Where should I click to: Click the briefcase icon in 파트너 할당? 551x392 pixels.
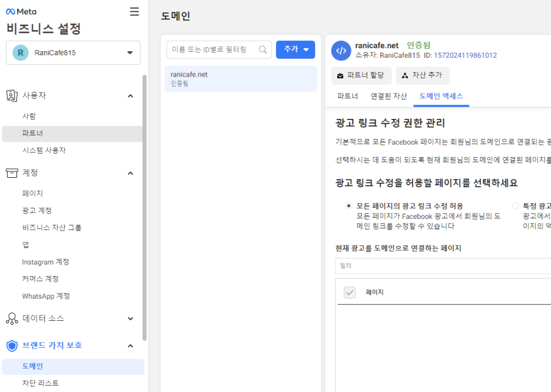pos(340,75)
